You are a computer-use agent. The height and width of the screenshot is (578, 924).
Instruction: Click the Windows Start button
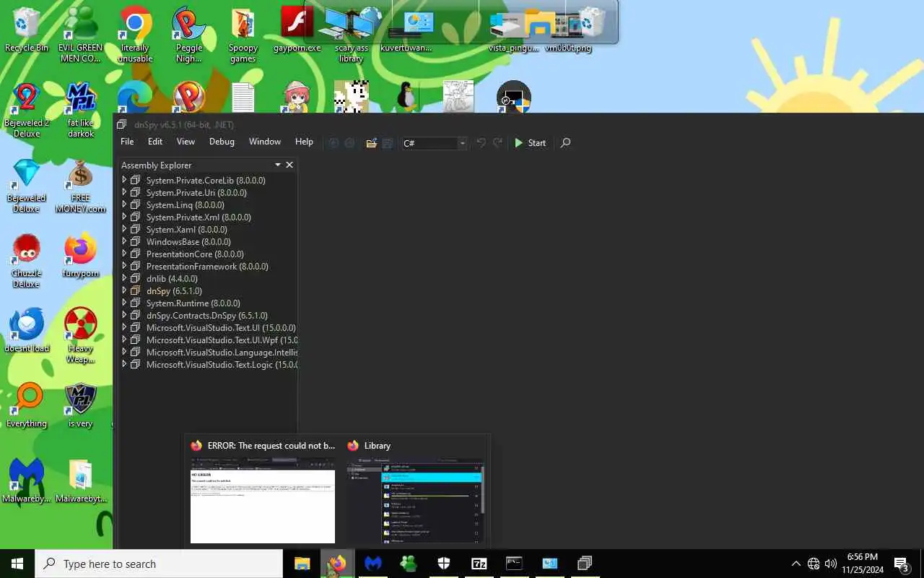[17, 564]
